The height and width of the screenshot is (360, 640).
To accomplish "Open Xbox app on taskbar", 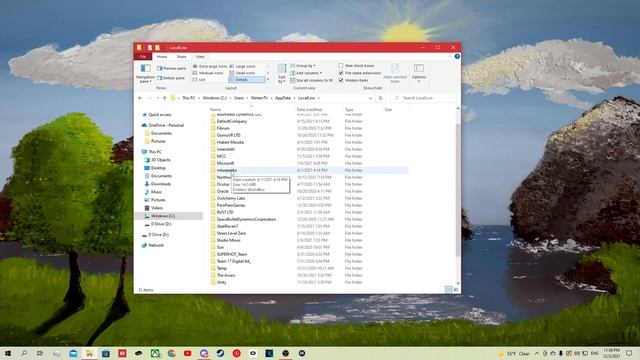I will 155,353.
